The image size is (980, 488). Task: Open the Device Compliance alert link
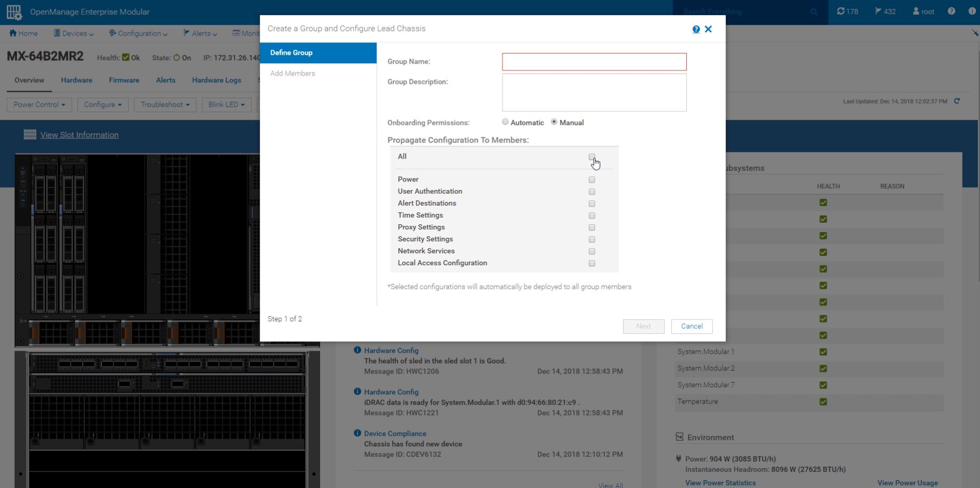(395, 434)
